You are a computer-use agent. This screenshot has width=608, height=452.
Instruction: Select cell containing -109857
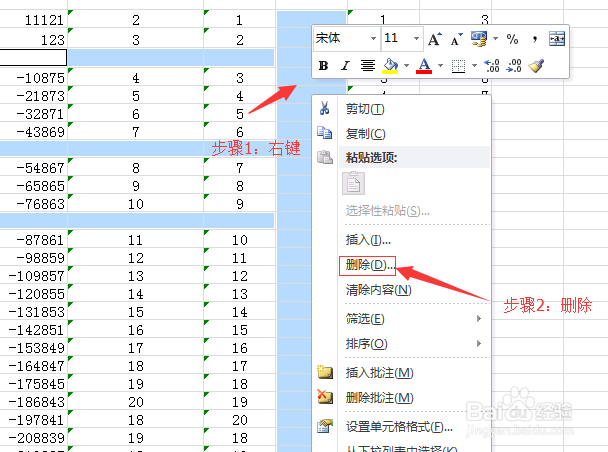coord(34,275)
